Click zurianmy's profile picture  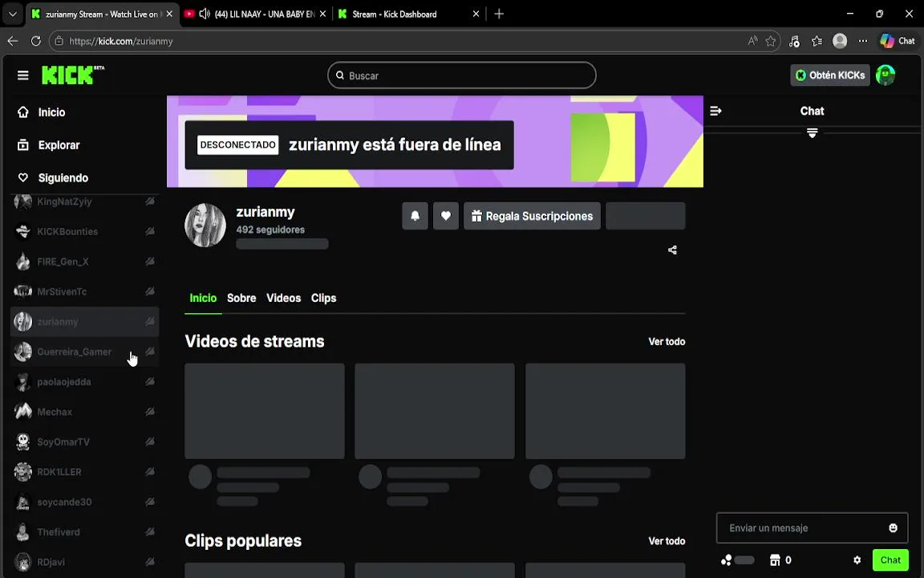tap(205, 225)
